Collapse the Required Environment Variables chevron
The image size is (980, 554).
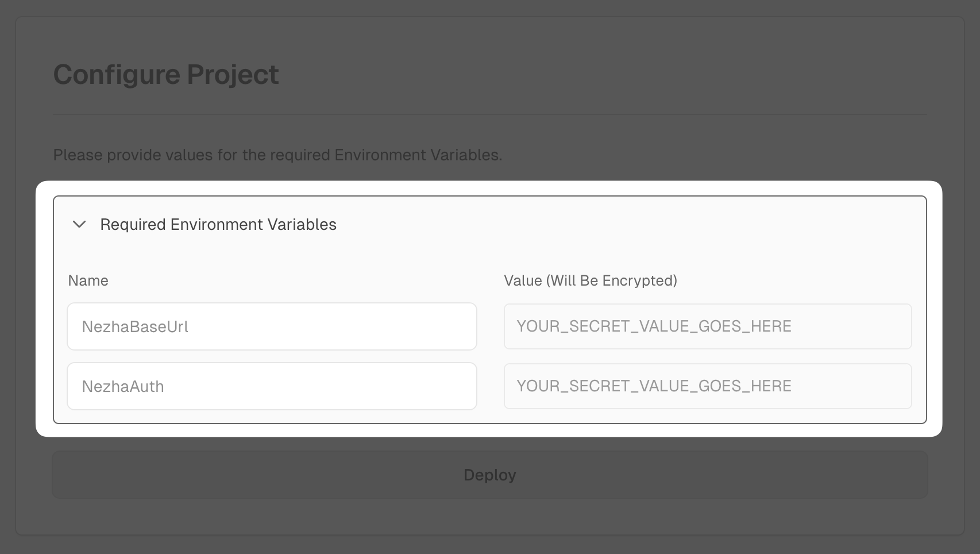click(x=79, y=224)
